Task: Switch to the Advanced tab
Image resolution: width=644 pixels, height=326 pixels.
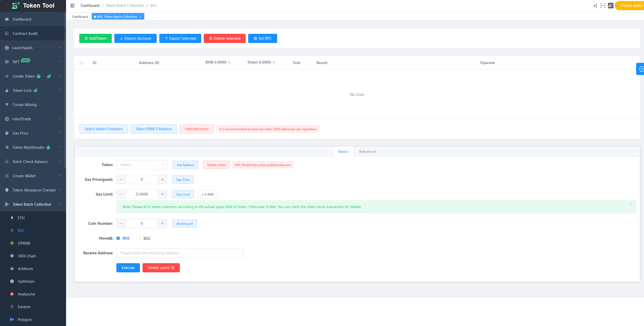Action: tap(367, 152)
